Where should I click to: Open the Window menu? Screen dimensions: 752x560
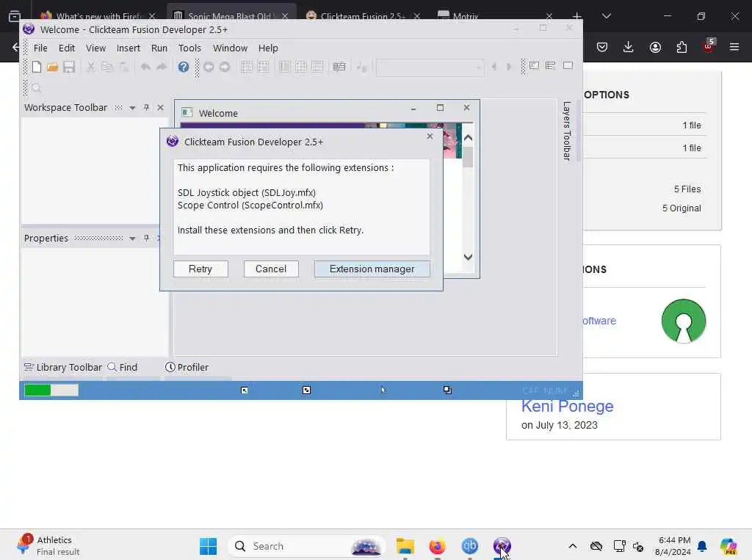pos(230,48)
